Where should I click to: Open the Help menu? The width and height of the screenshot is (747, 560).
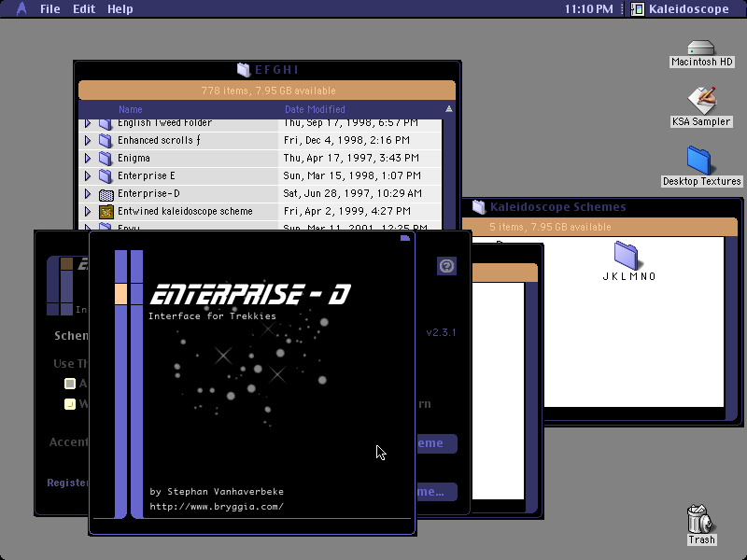click(120, 9)
